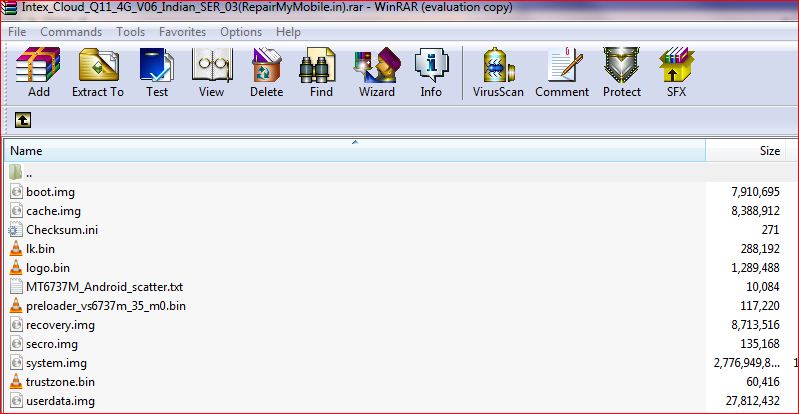
Task: Start the Wizard tool
Action: click(x=377, y=73)
